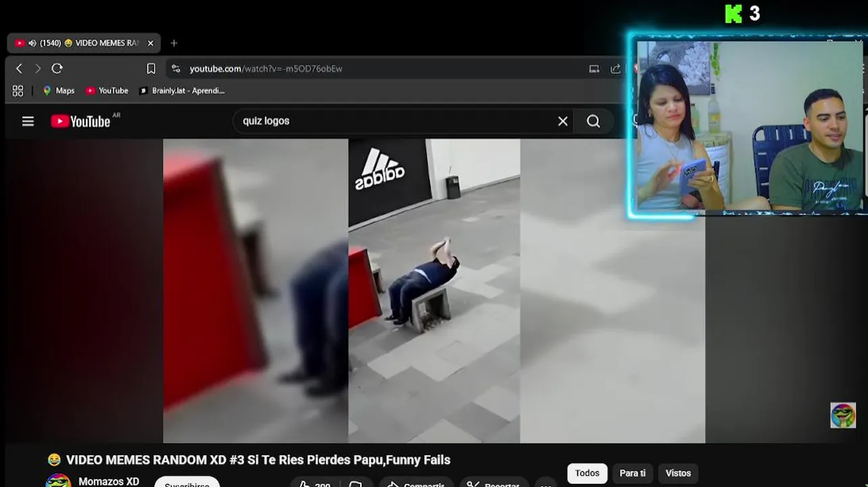
Task: Clear the search query with the X
Action: [x=562, y=121]
